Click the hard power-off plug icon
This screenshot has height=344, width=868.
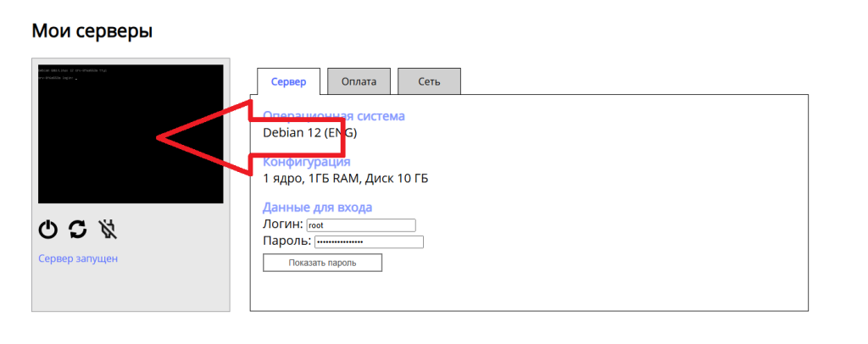(x=108, y=229)
